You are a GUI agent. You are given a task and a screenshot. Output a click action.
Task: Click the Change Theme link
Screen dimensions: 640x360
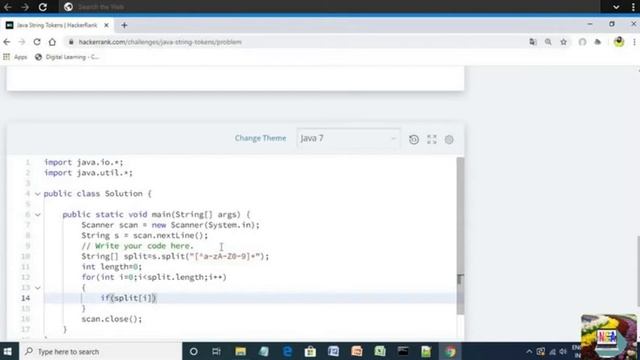pyautogui.click(x=260, y=138)
